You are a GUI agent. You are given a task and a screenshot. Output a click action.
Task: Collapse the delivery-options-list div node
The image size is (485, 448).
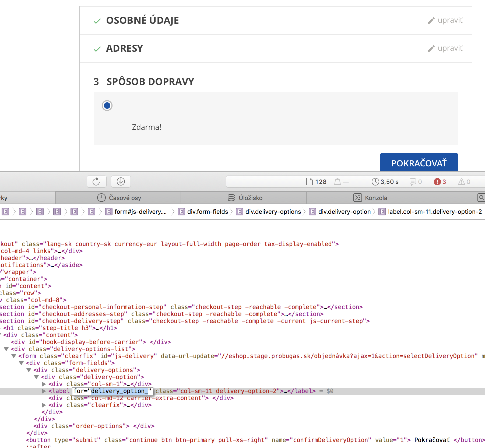click(6, 349)
